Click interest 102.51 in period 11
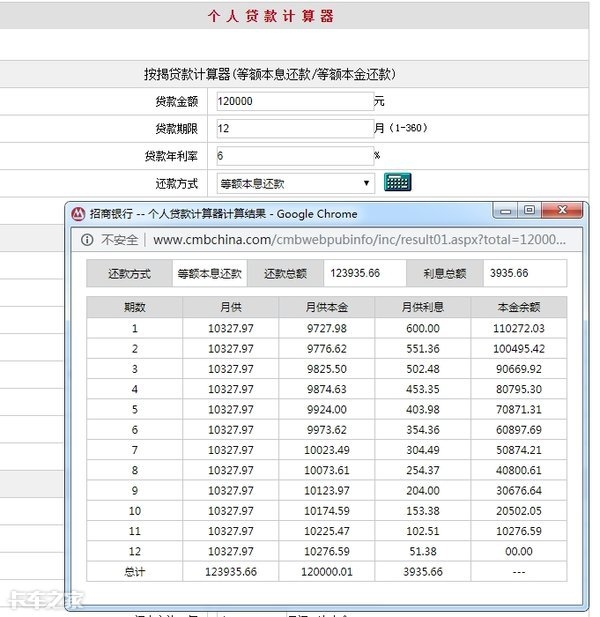 pos(423,531)
